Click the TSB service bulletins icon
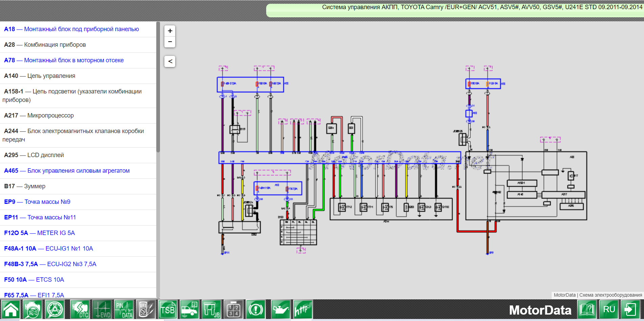Viewport: 644px width, 321px height. click(168, 309)
